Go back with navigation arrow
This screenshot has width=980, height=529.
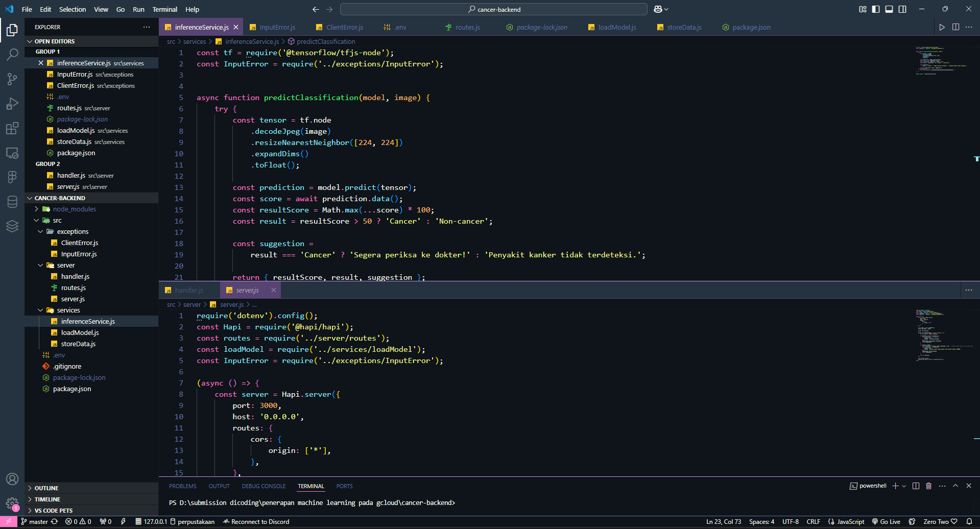[316, 9]
